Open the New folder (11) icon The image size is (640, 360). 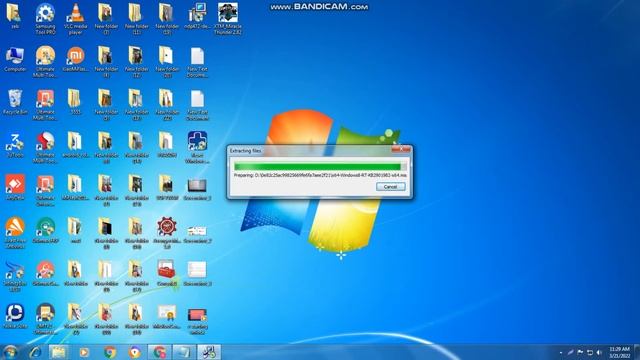136,19
